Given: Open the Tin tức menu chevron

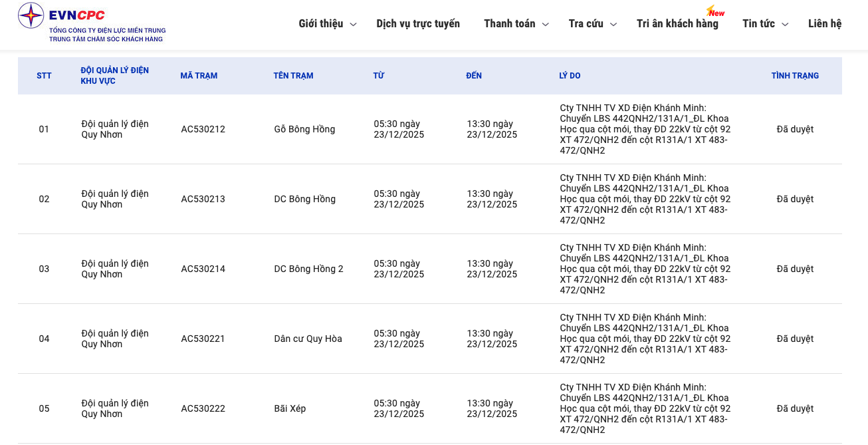Looking at the screenshot, I should click(785, 25).
